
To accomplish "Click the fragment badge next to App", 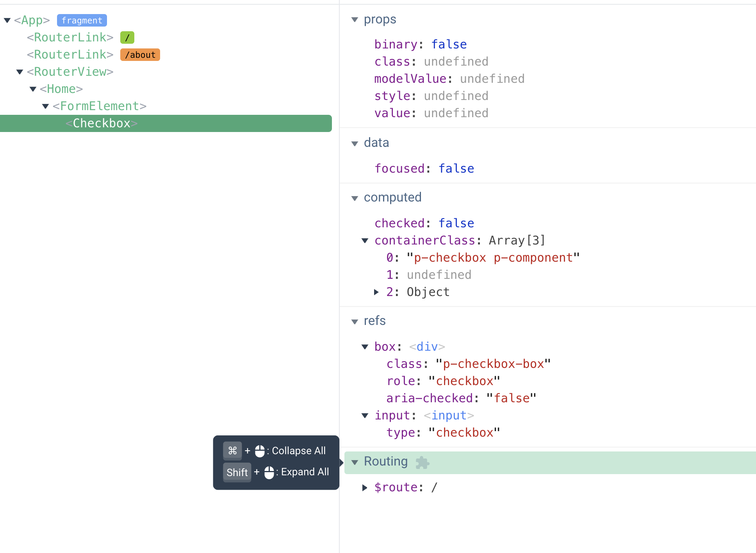I will (82, 20).
